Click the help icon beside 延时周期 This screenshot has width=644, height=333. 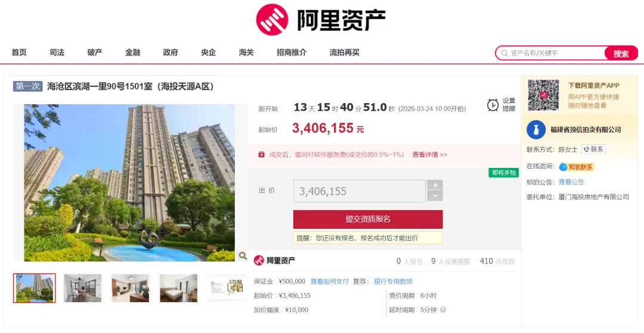(442, 310)
